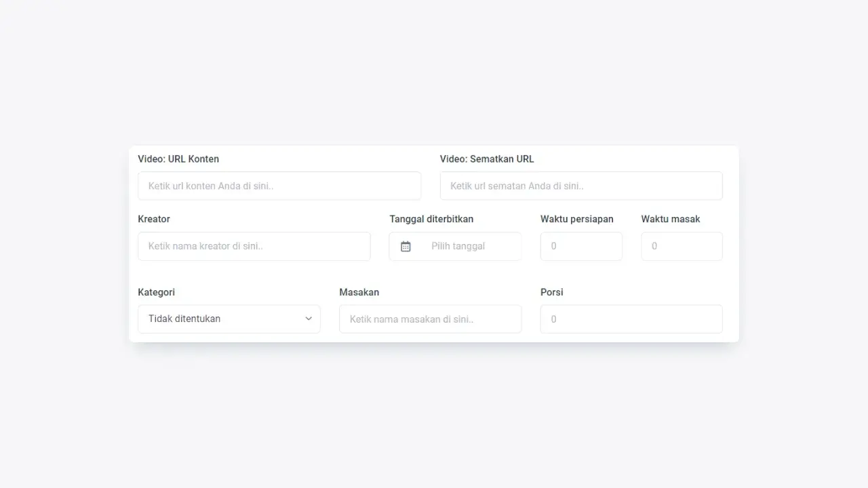Viewport: 868px width, 488px height.
Task: Focus the Kreator name input field
Action: click(x=254, y=247)
